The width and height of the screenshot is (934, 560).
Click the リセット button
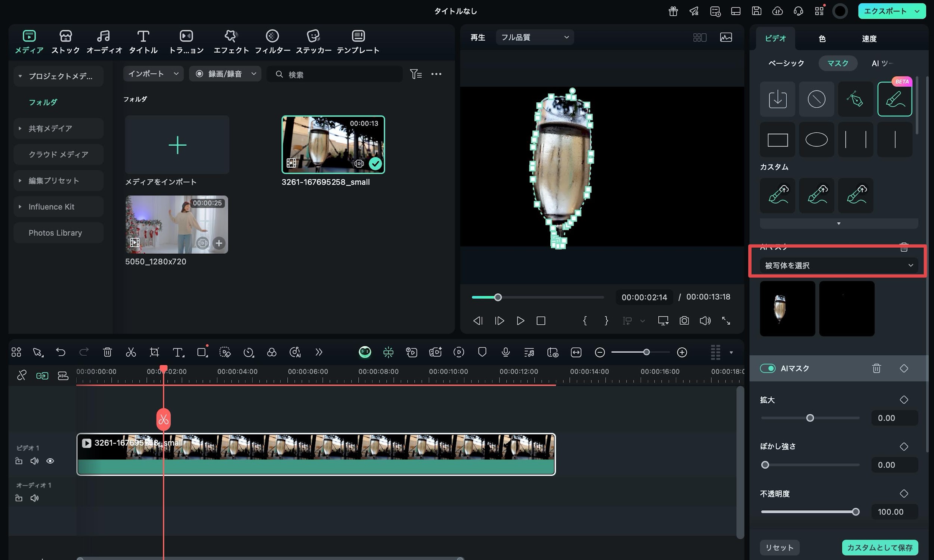(779, 547)
